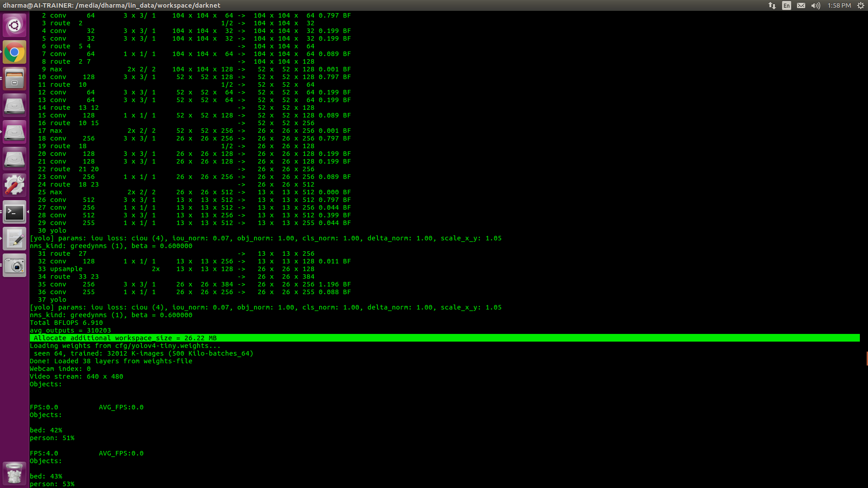Viewport: 868px width, 488px height.
Task: Click 'FPS:4.0' text
Action: (44, 453)
